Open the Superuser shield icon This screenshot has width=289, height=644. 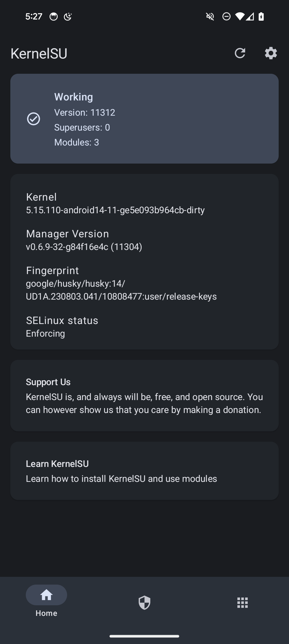(144, 603)
